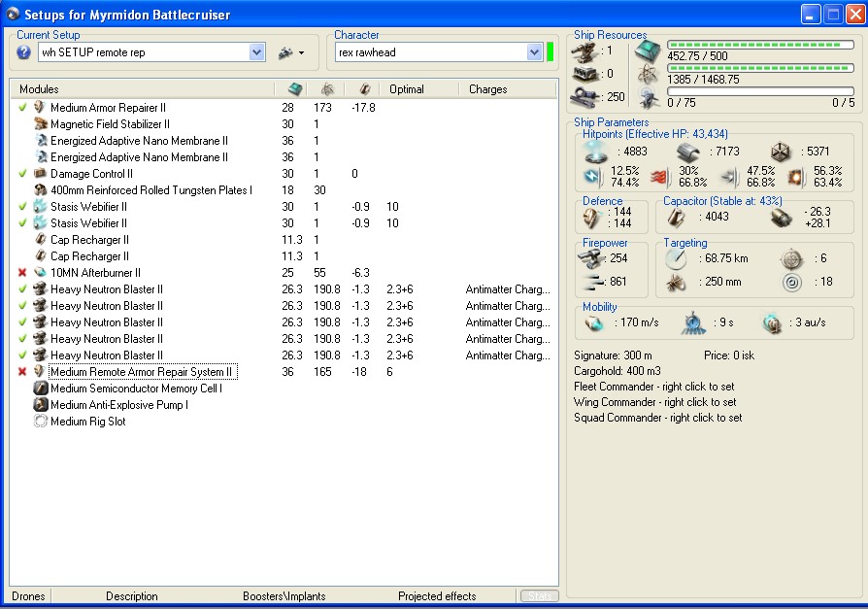Open the Boosters\Implants tab
The width and height of the screenshot is (868, 609).
284,596
